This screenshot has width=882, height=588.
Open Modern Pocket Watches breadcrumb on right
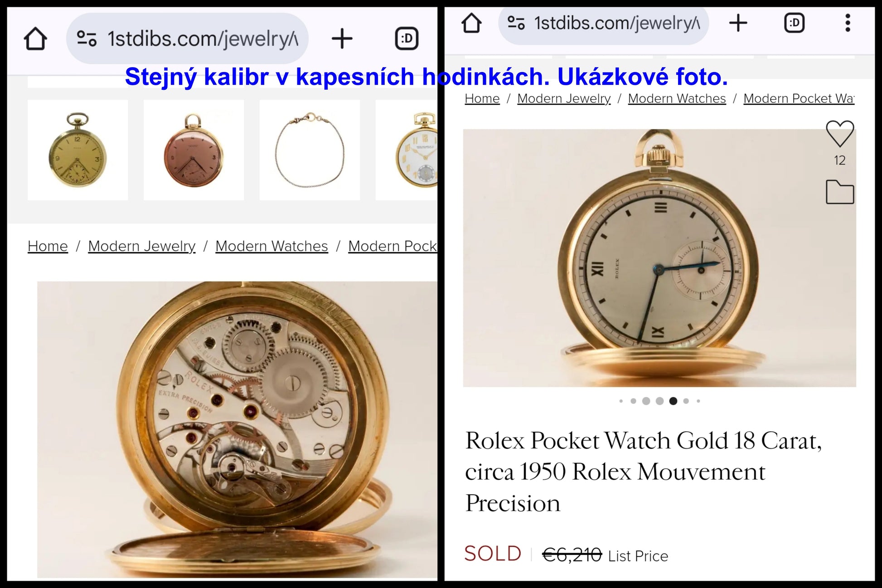click(x=799, y=98)
